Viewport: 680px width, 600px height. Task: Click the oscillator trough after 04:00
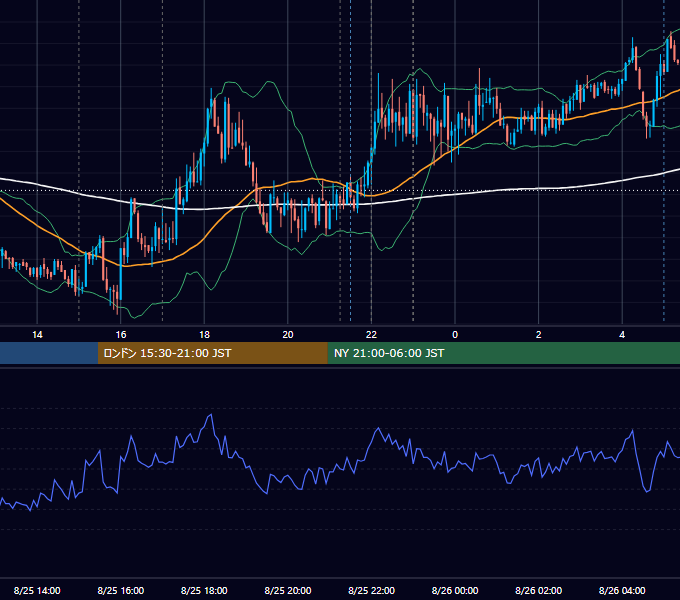tap(647, 491)
